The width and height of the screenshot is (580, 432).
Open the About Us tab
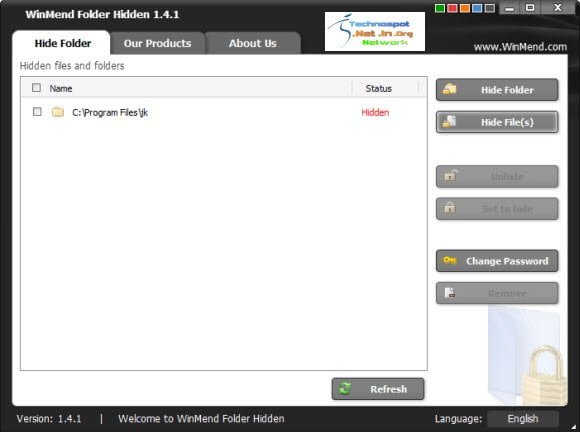coord(253,43)
